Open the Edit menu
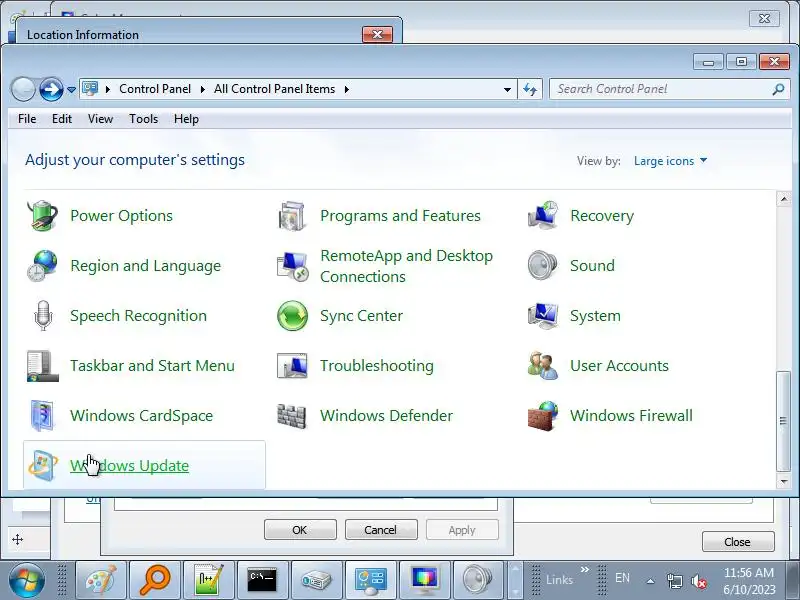Image resolution: width=800 pixels, height=600 pixels. pyautogui.click(x=62, y=119)
